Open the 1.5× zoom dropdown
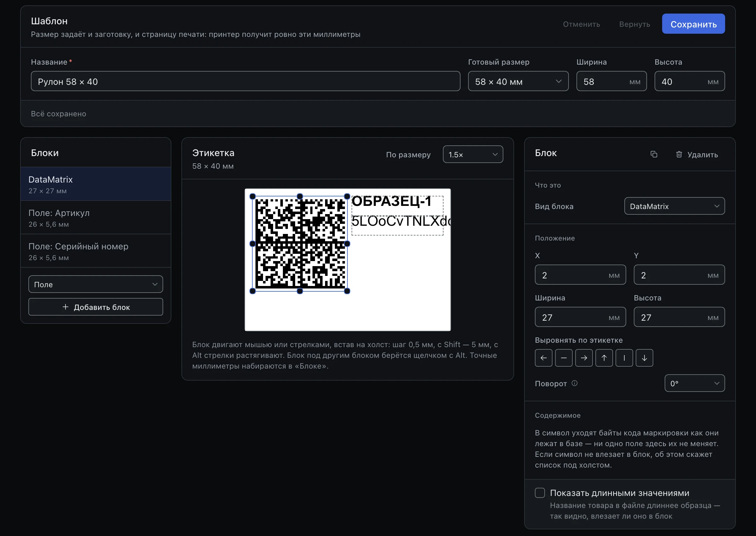756x536 pixels. tap(473, 154)
